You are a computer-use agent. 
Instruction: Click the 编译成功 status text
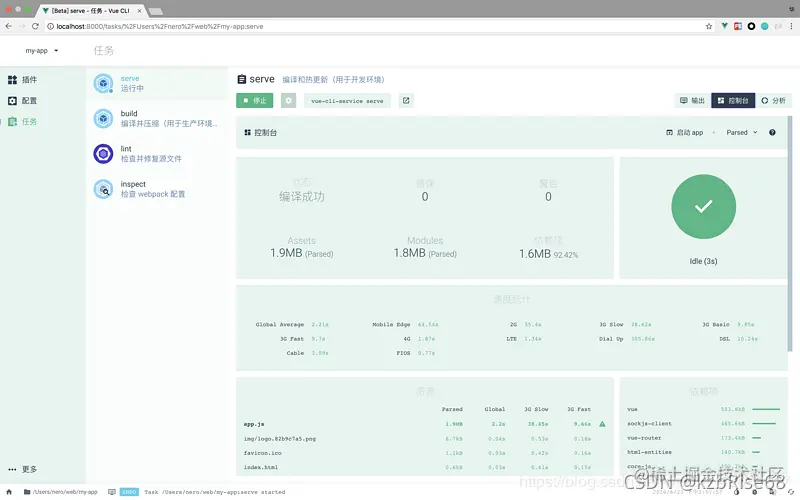302,196
